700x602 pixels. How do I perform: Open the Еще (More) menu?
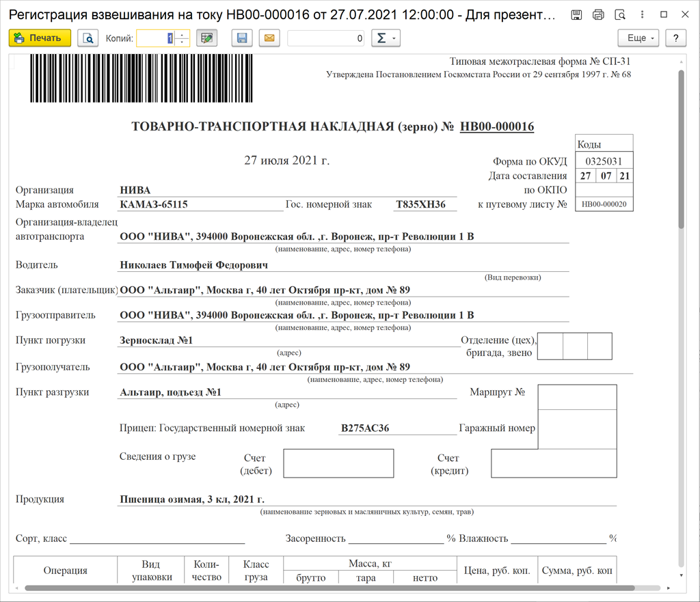[x=641, y=38]
